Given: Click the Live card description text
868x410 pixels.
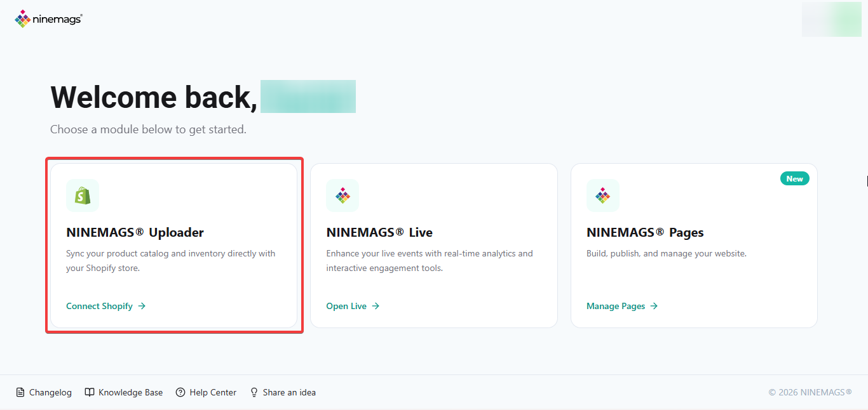Looking at the screenshot, I should click(x=430, y=261).
